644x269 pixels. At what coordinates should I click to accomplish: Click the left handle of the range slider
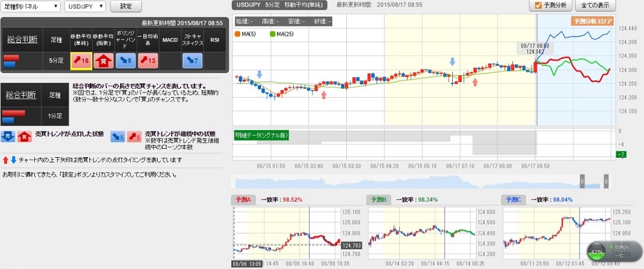[x=582, y=183]
